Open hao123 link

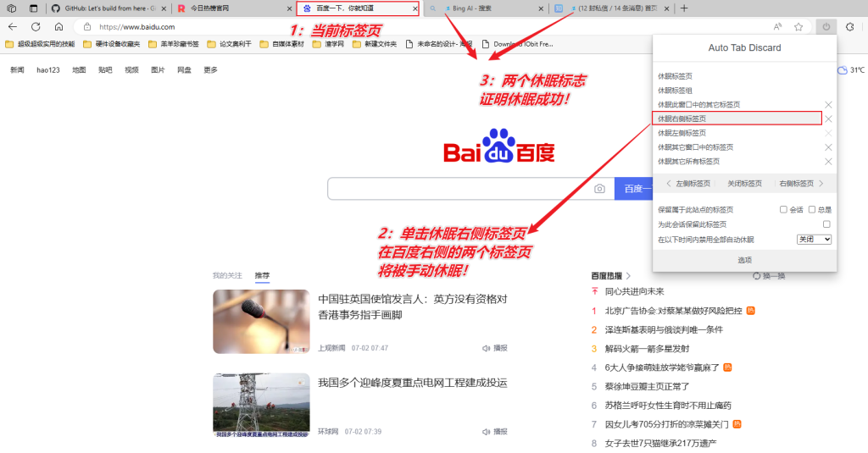point(48,69)
